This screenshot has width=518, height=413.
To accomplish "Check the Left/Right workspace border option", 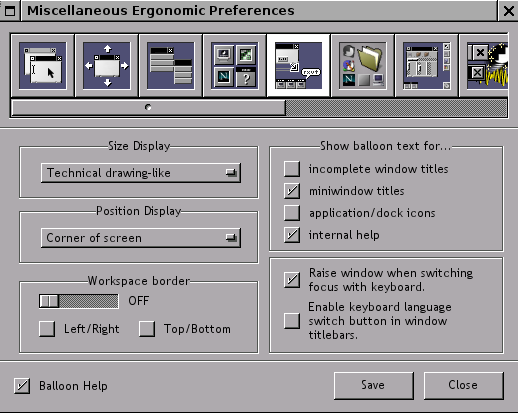I will tap(47, 329).
